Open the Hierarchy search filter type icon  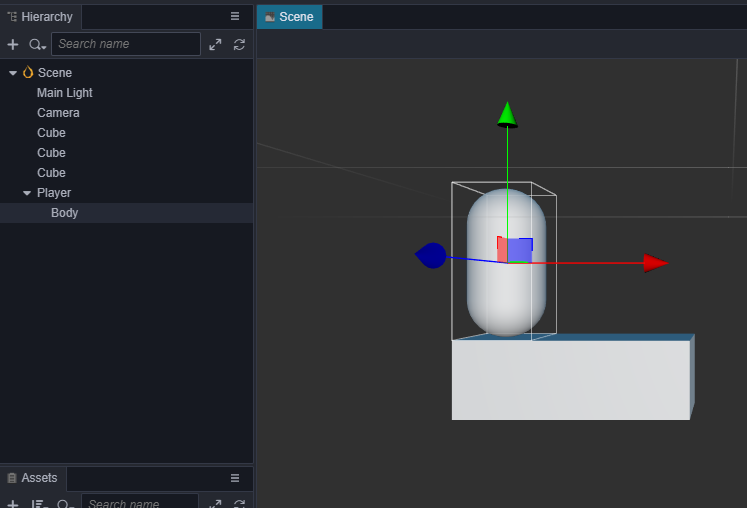tap(37, 44)
